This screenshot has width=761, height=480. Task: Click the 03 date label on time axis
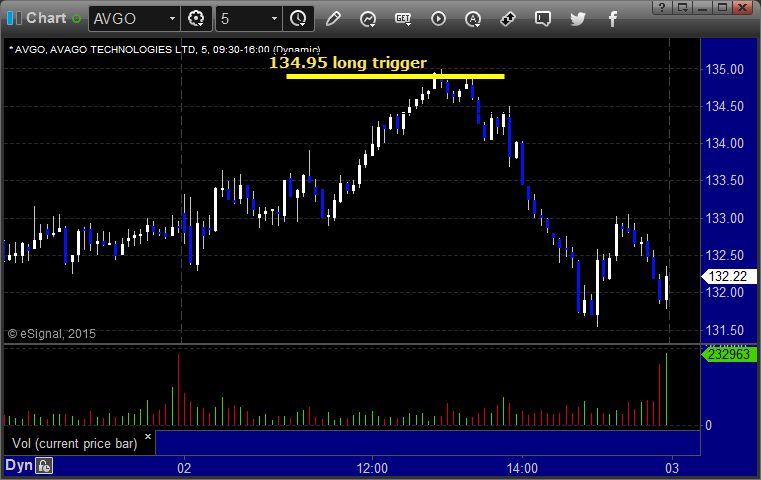click(672, 468)
